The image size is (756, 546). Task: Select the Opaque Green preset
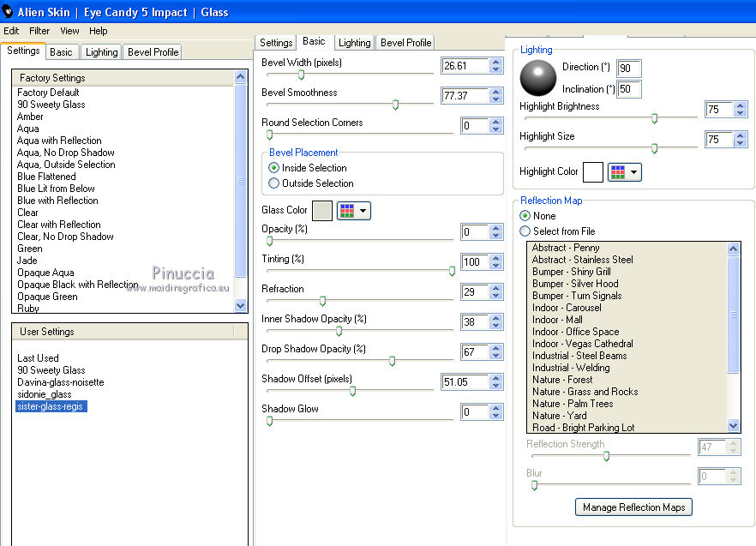point(47,297)
